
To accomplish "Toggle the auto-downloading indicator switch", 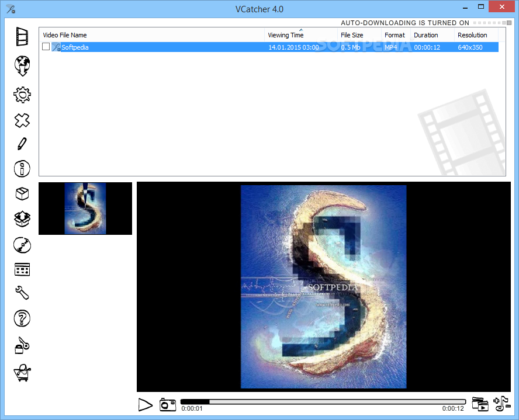I will (492, 23).
